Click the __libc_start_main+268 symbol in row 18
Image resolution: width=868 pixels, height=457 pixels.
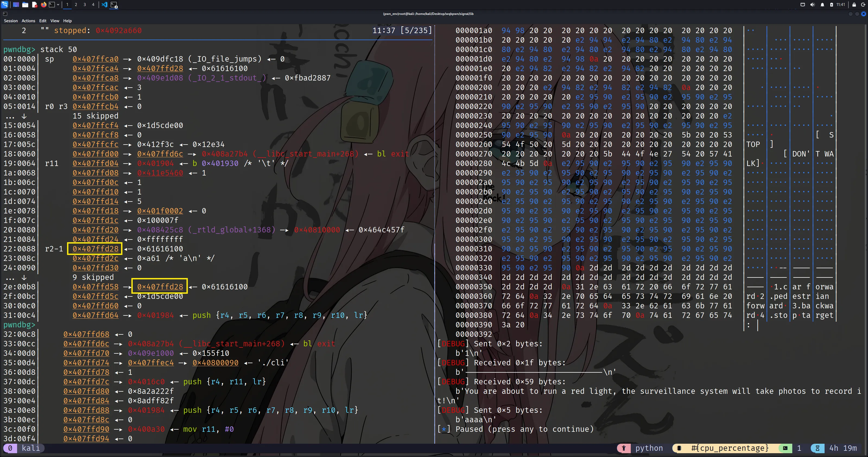(306, 154)
